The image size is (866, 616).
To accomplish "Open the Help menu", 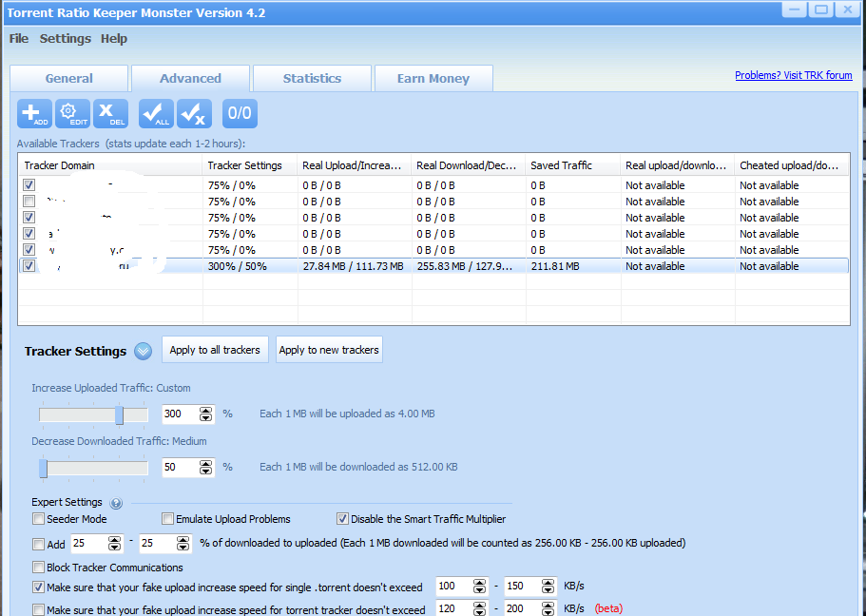I will tap(114, 39).
